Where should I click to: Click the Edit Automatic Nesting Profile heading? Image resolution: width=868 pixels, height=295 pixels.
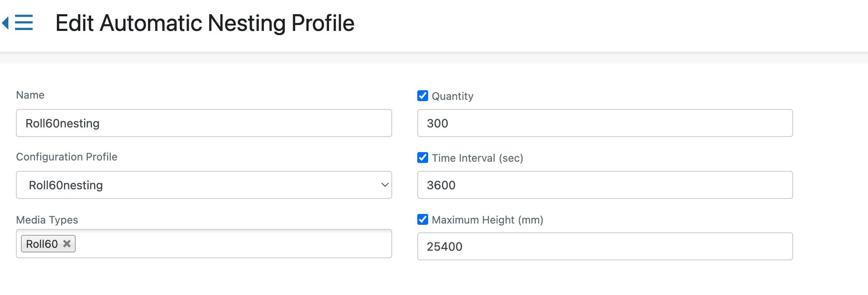pos(205,23)
